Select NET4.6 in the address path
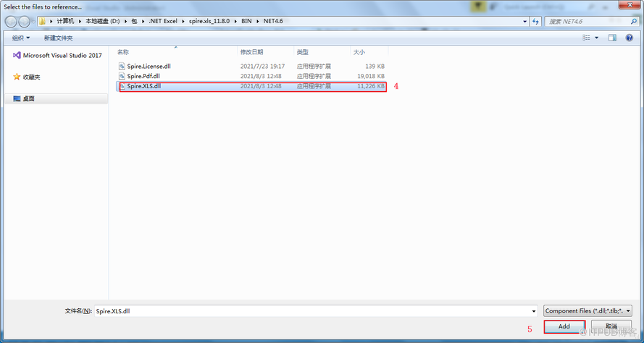Viewport: 644px width, 343px height. click(273, 21)
